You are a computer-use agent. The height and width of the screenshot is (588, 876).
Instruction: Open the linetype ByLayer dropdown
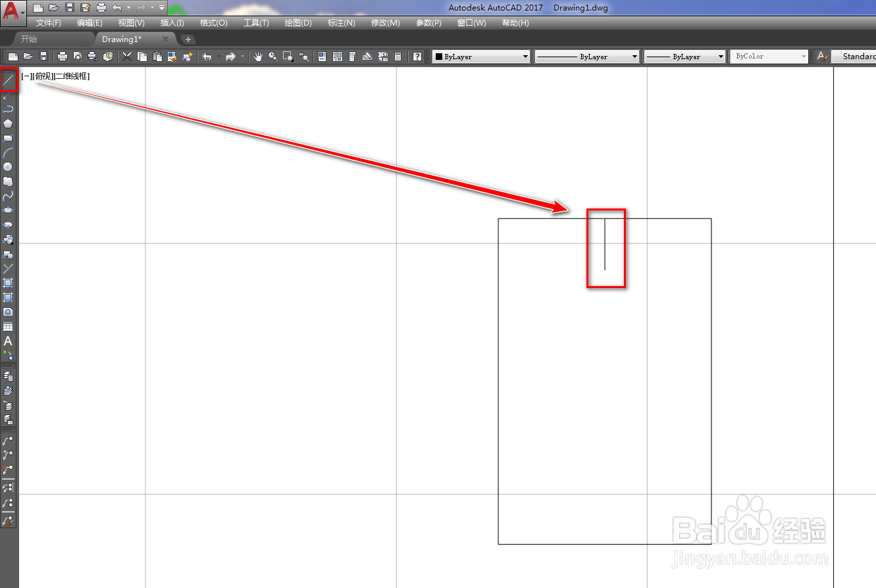coord(587,57)
